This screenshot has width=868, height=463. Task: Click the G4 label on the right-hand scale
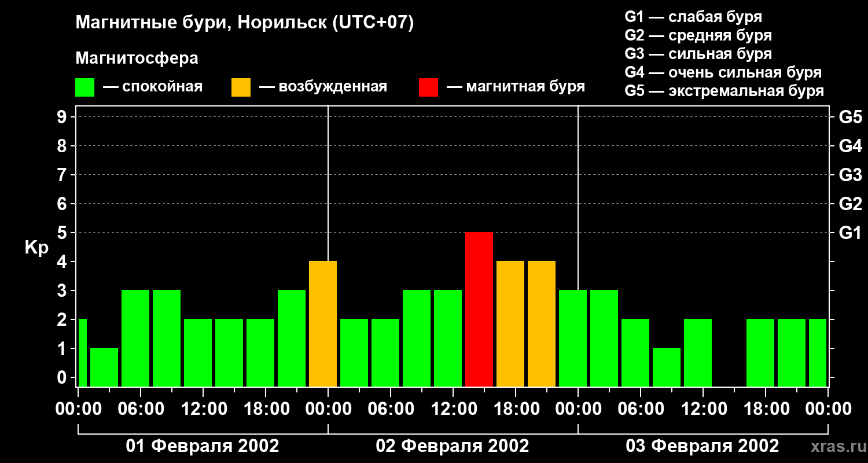pyautogui.click(x=851, y=146)
